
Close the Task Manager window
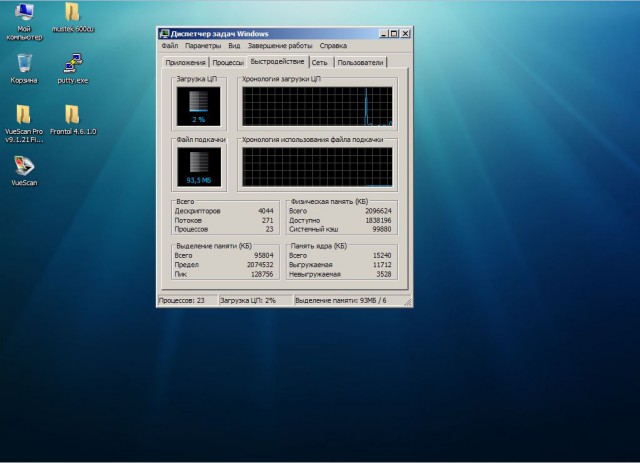click(x=405, y=33)
